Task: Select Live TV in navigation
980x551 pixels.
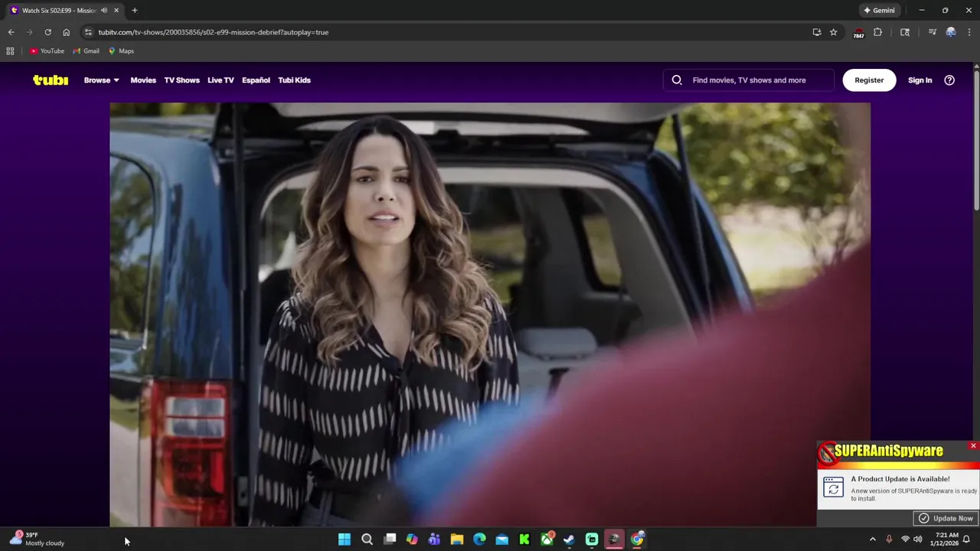Action: click(220, 80)
